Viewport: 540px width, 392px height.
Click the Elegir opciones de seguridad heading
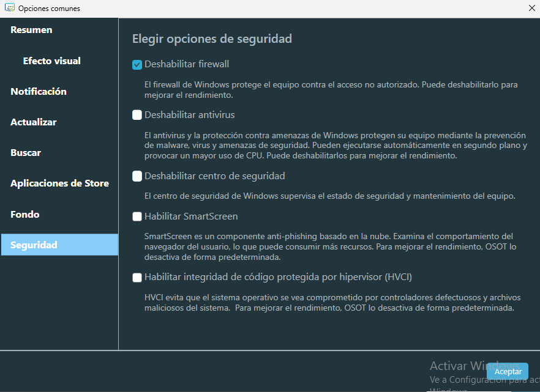(x=212, y=39)
